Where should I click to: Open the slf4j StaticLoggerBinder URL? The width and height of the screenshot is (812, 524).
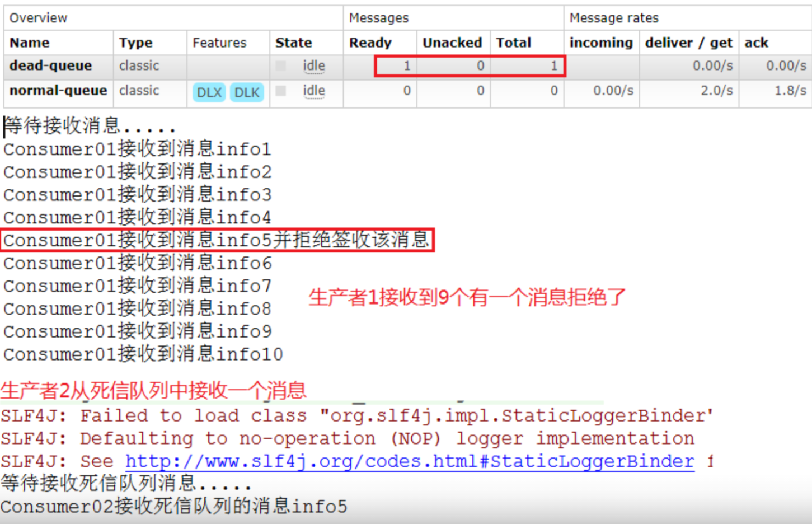click(410, 461)
